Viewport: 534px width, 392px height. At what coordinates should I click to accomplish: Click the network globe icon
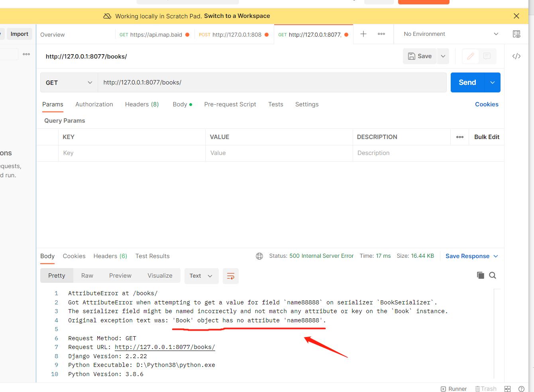pos(259,256)
